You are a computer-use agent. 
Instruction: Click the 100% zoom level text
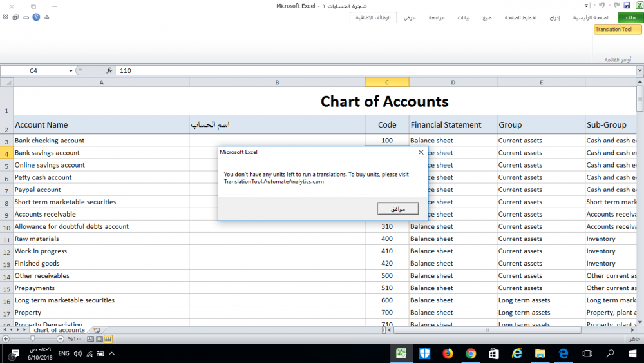coord(75,339)
